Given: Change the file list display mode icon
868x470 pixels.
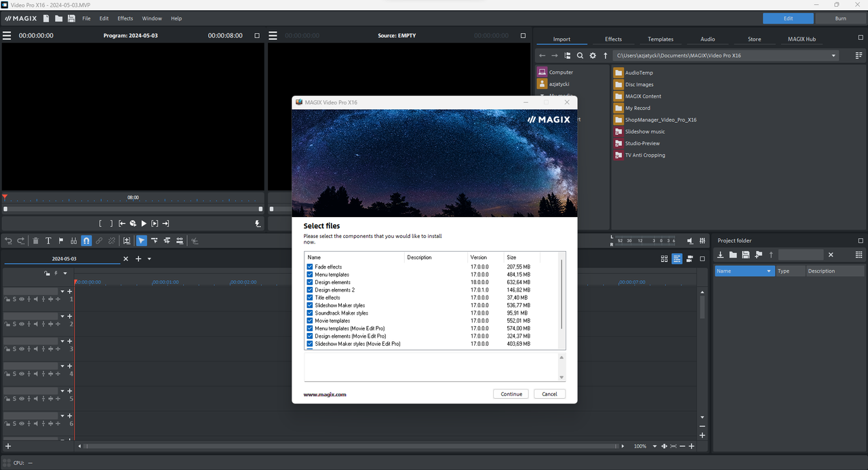Looking at the screenshot, I should click(859, 56).
